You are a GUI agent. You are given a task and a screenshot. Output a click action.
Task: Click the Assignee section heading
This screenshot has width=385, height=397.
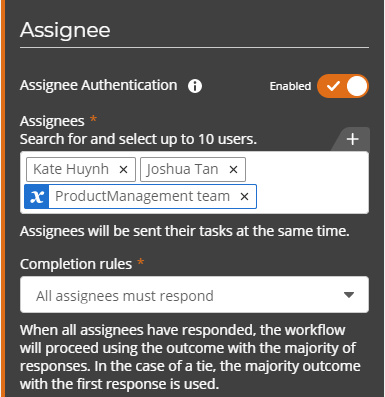[x=65, y=31]
